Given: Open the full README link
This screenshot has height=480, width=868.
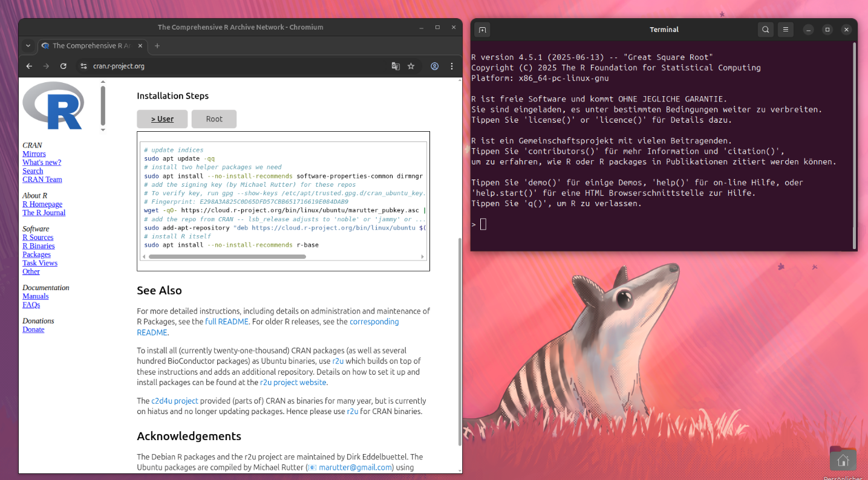Looking at the screenshot, I should (x=227, y=322).
